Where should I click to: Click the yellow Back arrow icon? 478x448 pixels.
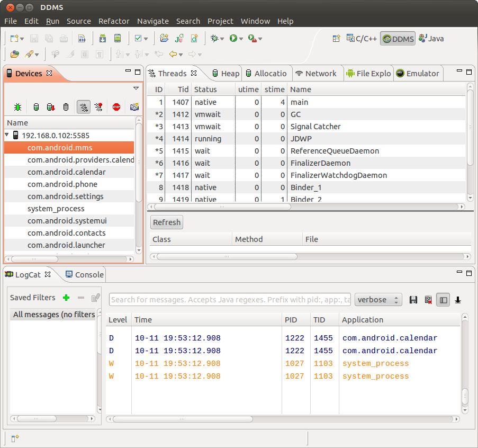[x=173, y=55]
